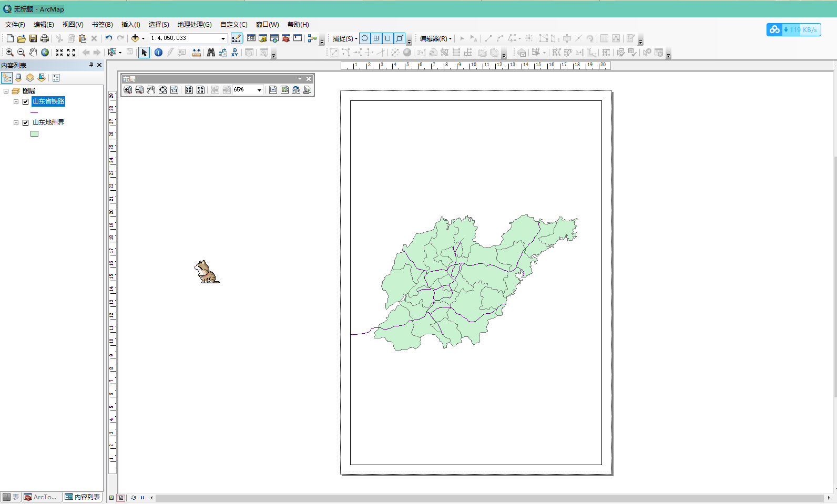
Task: Click the Add Data yellow plus icon
Action: coord(135,38)
